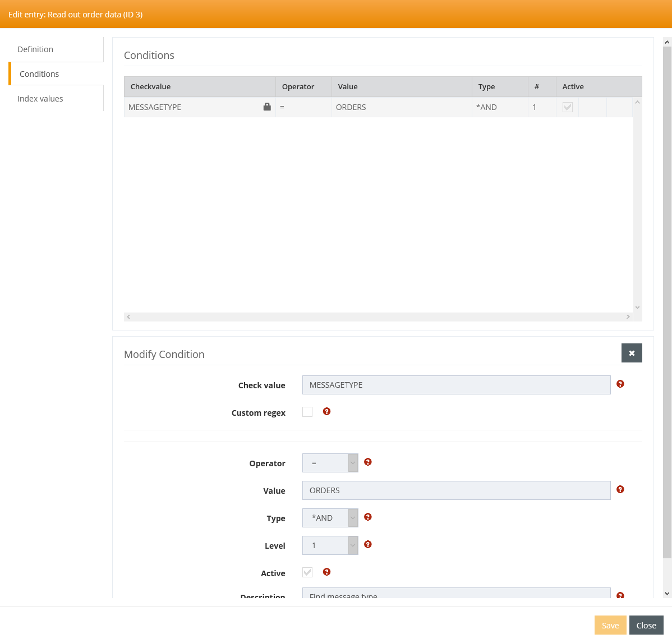This screenshot has width=672, height=643.
Task: Open the Level dropdown
Action: point(330,545)
